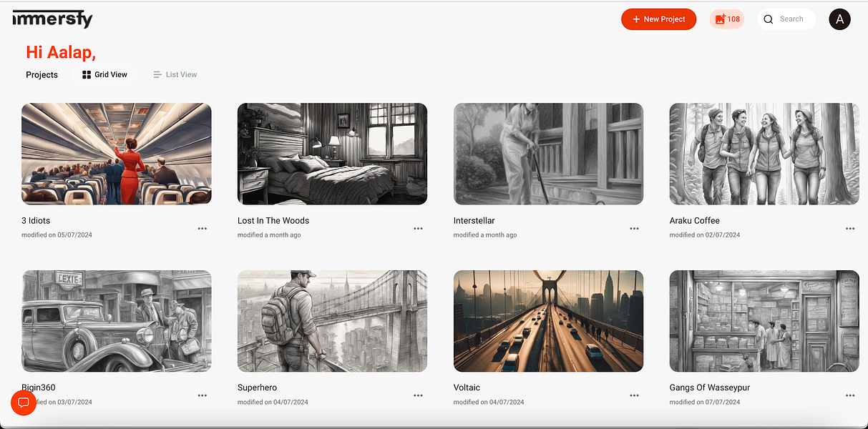Open the Araku Coffee project thumbnail
The width and height of the screenshot is (868, 429).
(x=764, y=154)
